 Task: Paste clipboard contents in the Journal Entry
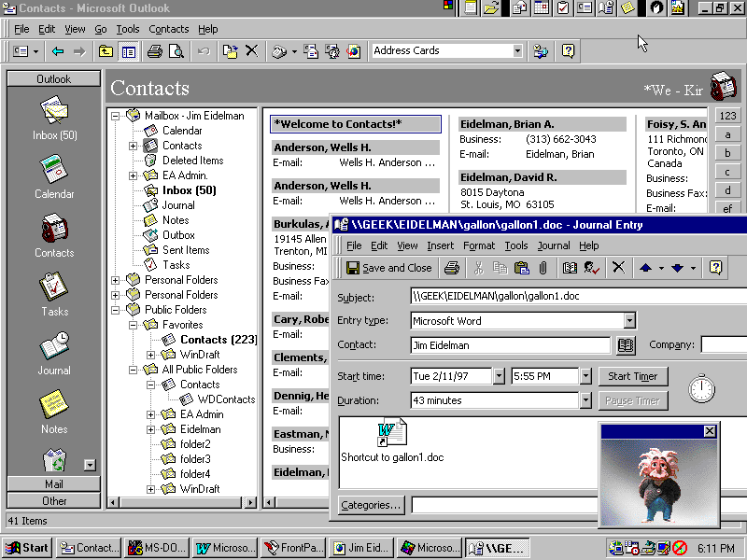pyautogui.click(x=520, y=268)
